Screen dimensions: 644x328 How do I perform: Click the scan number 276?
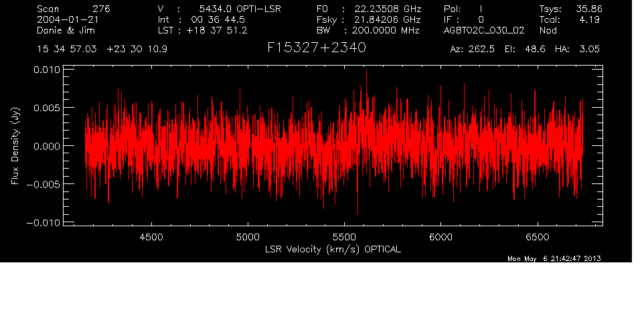pyautogui.click(x=102, y=9)
